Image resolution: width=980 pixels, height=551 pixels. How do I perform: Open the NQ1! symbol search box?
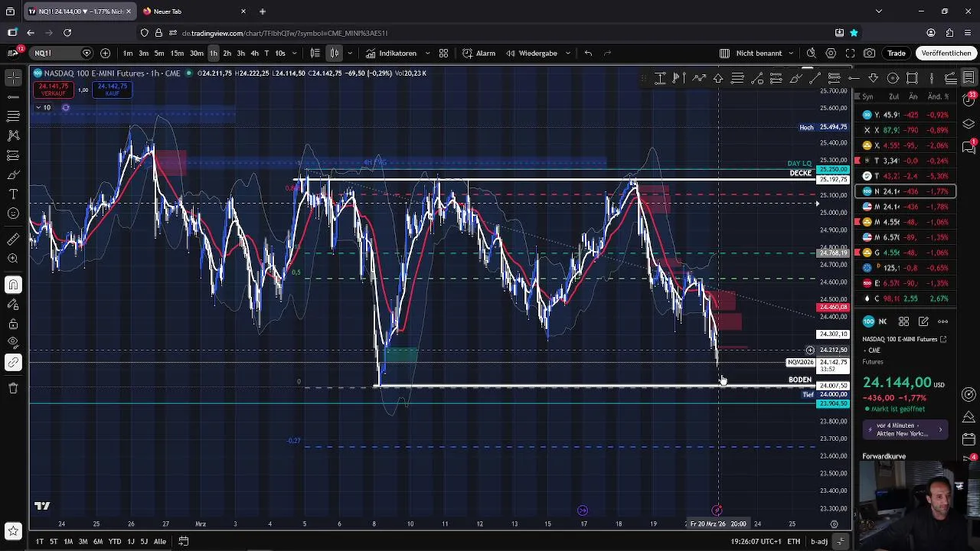coord(60,53)
